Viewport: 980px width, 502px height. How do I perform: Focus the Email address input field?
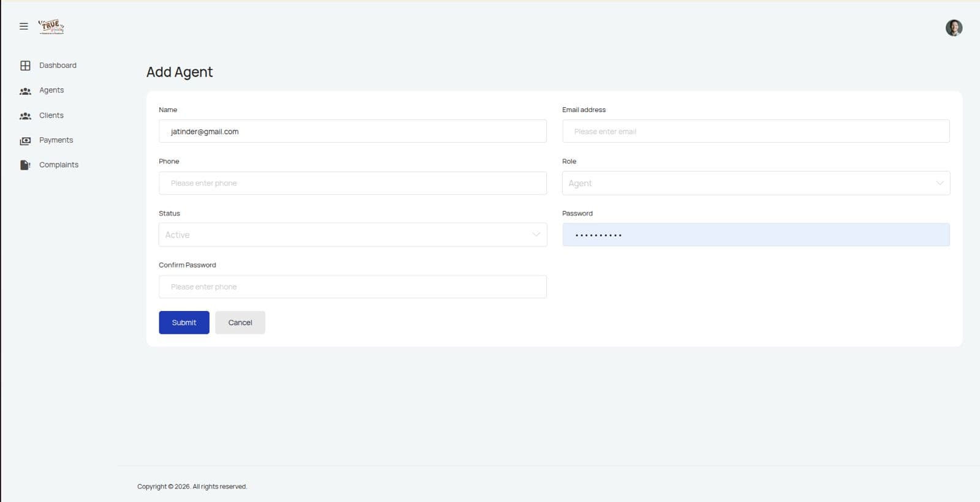click(756, 131)
